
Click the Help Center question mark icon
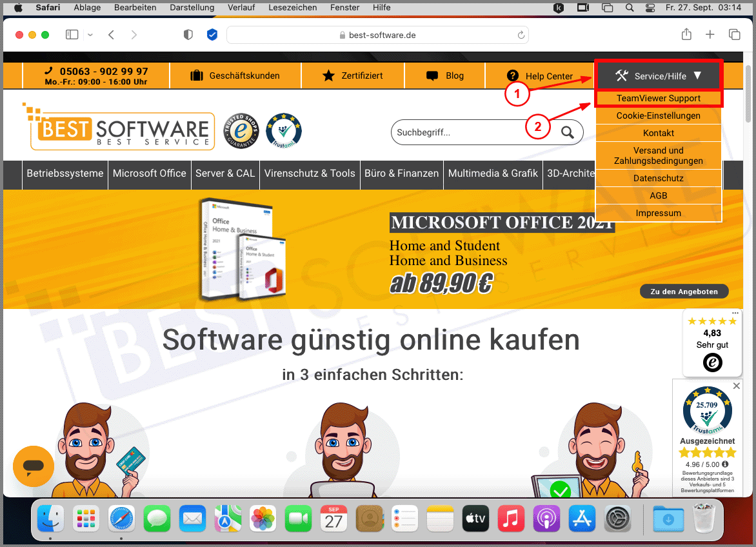[x=512, y=75]
